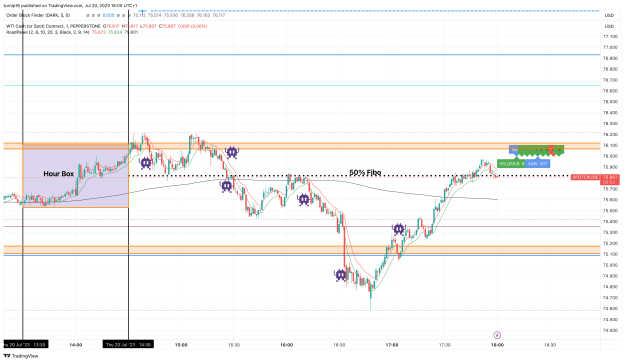This screenshot has height=362, width=625.
Task: Select the invader marker just after the Hour Box
Action: click(145, 163)
